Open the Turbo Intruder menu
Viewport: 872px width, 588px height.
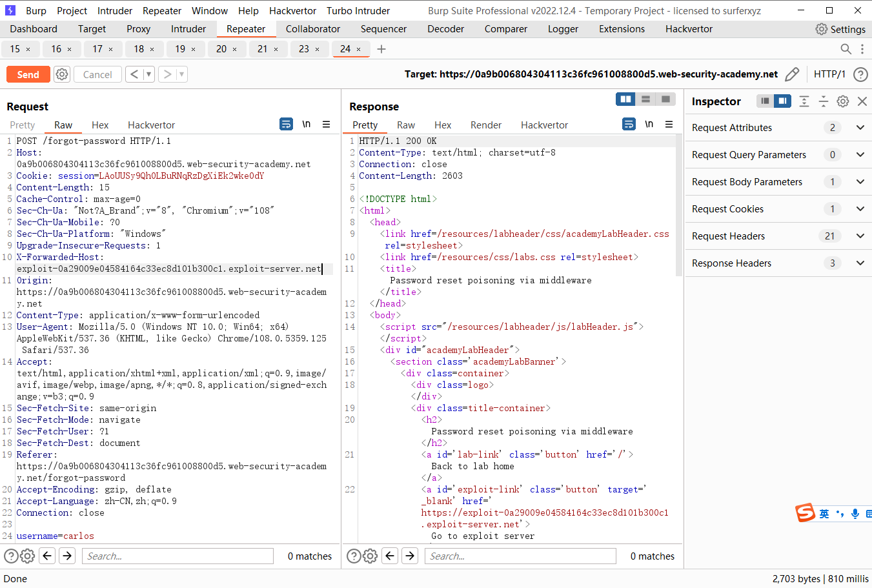tap(358, 11)
